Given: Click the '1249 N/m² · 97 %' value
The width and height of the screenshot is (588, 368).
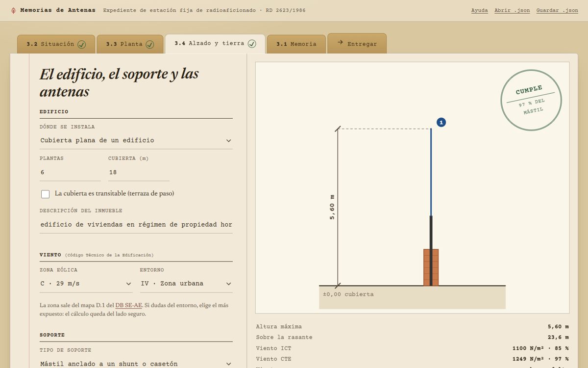Looking at the screenshot, I should pyautogui.click(x=540, y=359).
